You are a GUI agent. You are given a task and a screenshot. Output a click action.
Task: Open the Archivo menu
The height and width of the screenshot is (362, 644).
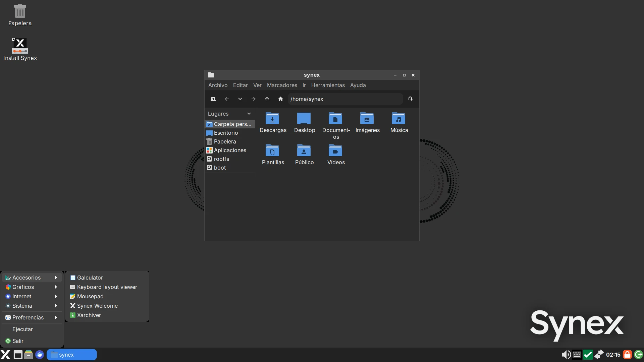click(218, 85)
